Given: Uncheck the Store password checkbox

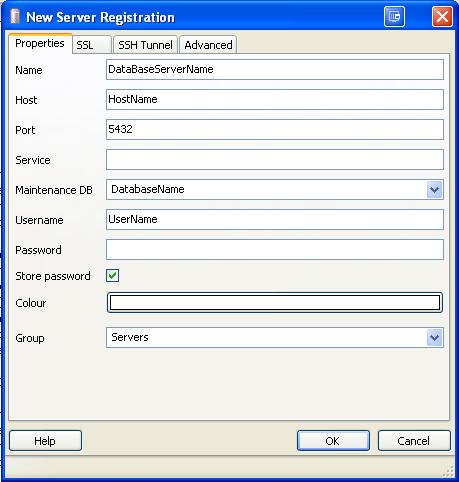Looking at the screenshot, I should click(x=112, y=276).
